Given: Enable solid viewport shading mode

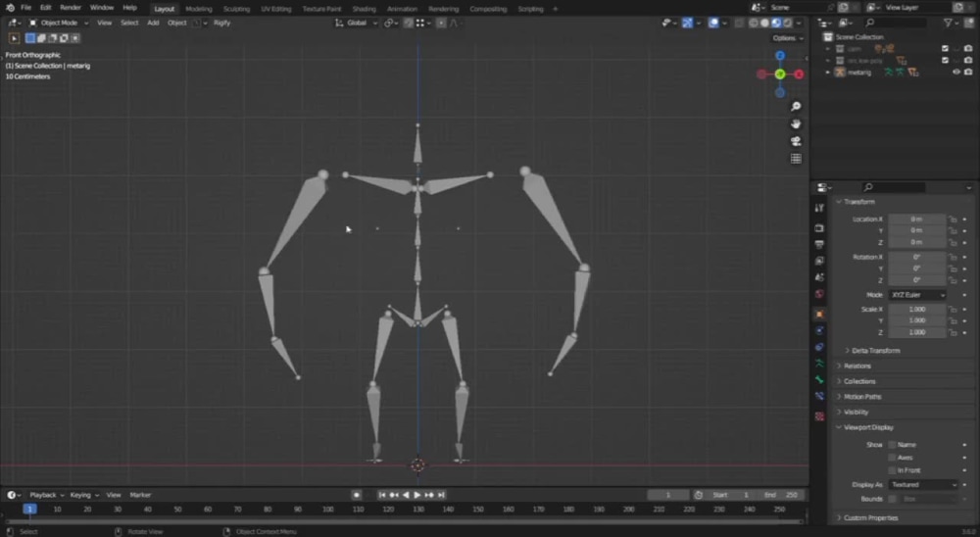Looking at the screenshot, I should click(764, 24).
